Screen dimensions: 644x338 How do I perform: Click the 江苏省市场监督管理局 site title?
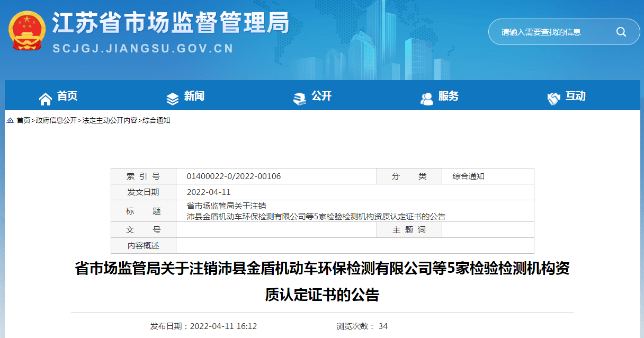click(x=171, y=24)
